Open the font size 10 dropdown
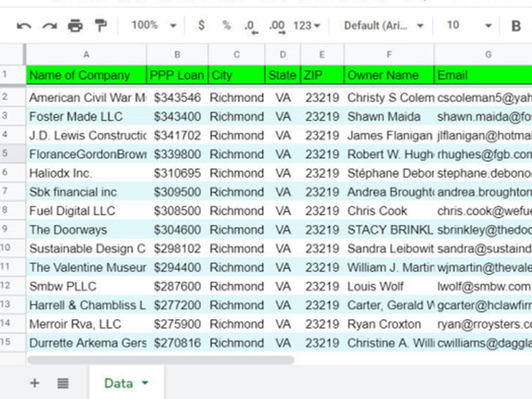Screen dimensions: 532x399 [469, 25]
